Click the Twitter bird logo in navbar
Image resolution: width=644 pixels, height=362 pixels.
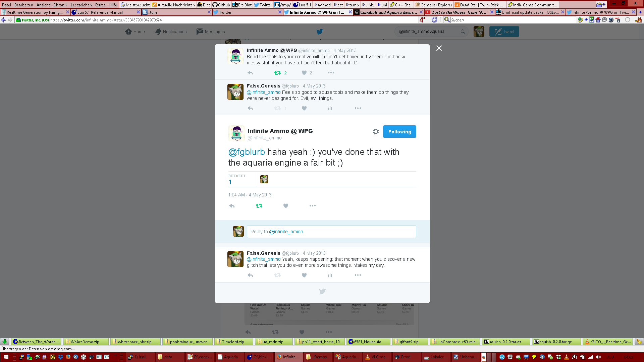tap(320, 32)
